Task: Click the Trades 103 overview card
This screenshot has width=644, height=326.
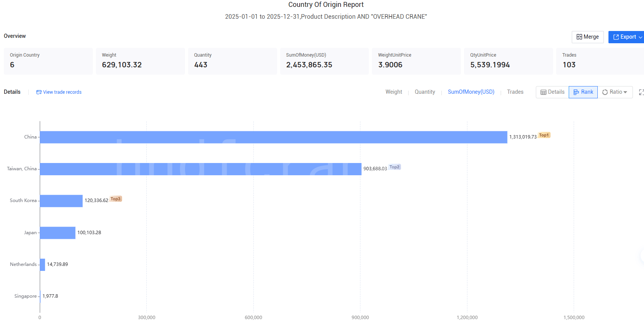Action: tap(600, 61)
